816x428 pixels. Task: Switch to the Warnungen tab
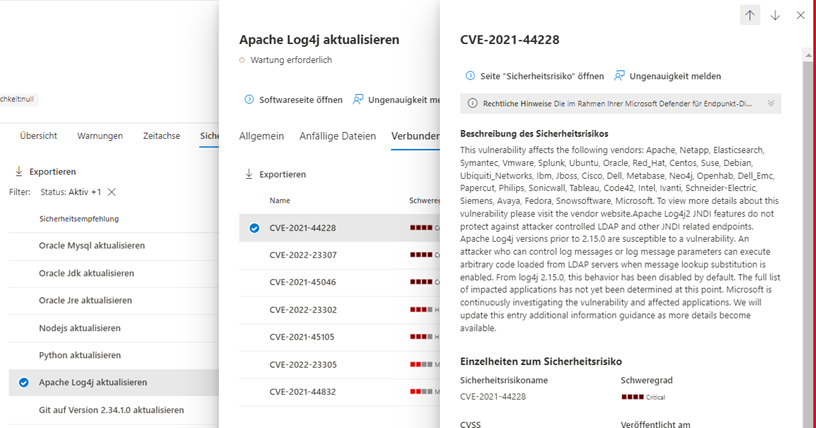click(x=100, y=136)
